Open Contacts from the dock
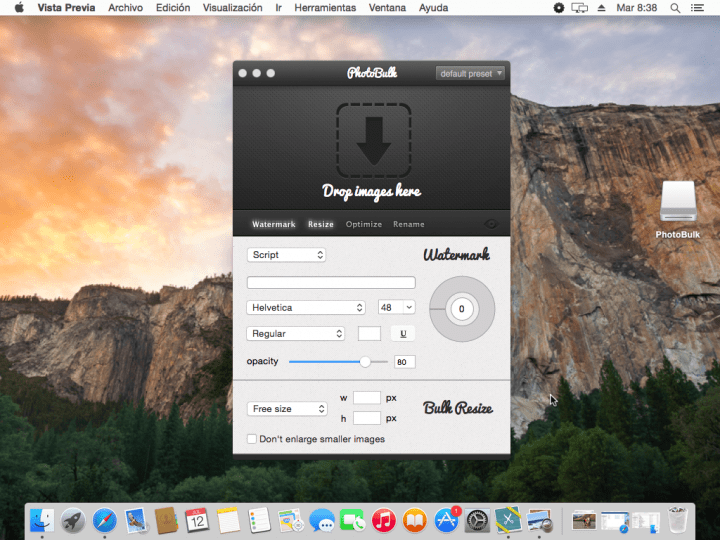 [x=166, y=521]
